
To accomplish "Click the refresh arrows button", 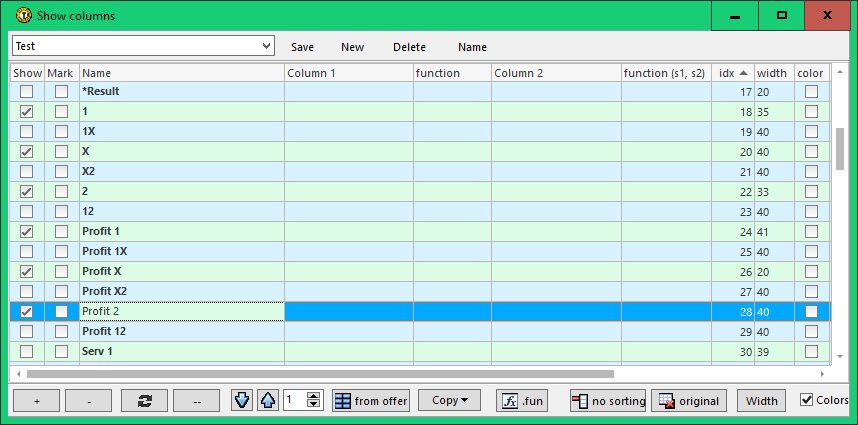I will (x=144, y=401).
